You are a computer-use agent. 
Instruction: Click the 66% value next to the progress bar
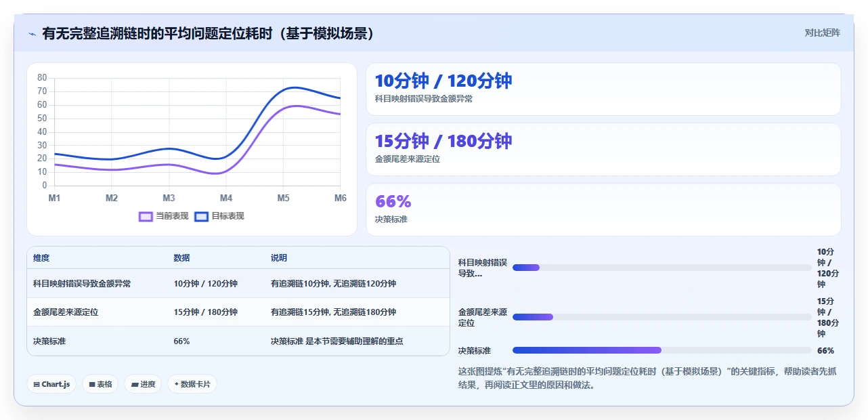826,351
